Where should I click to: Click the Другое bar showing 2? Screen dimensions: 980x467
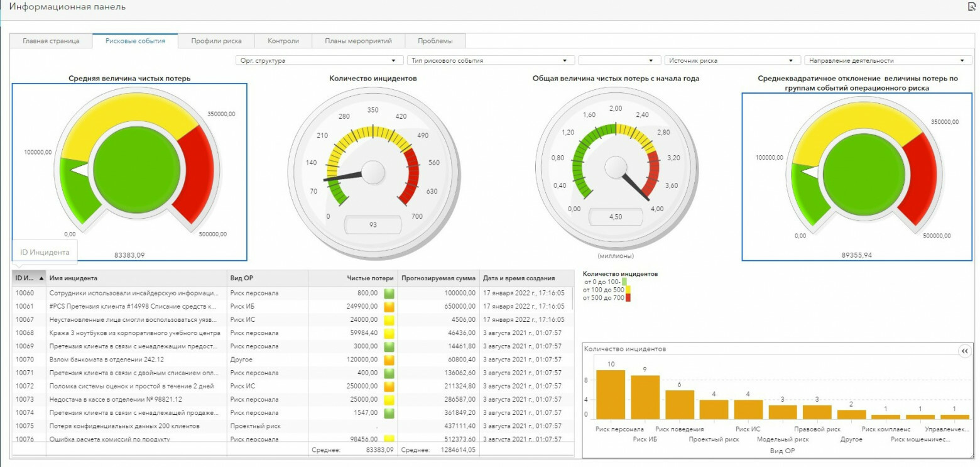point(851,414)
